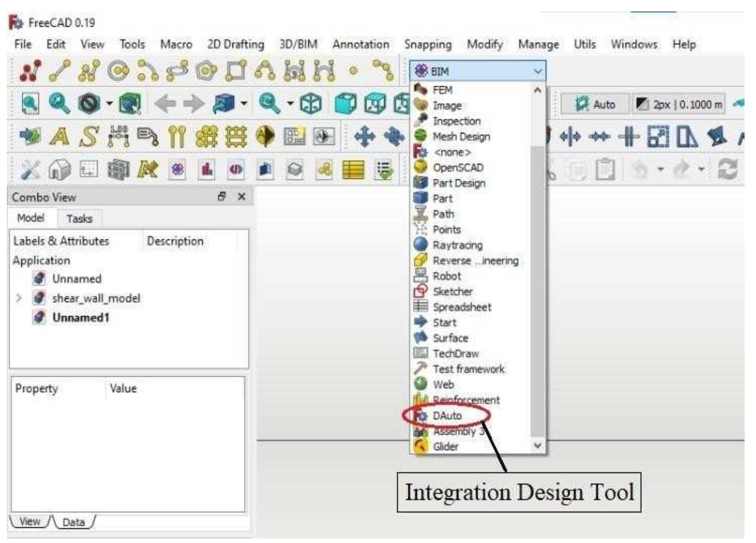
Task: Choose Part Design workbench entry
Action: click(x=459, y=183)
